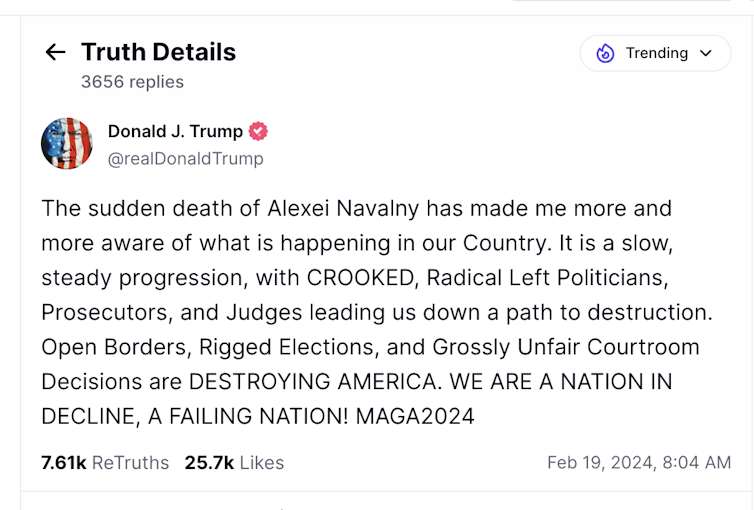Click the Truth Details page heading
The width and height of the screenshot is (754, 510).
pyautogui.click(x=158, y=52)
